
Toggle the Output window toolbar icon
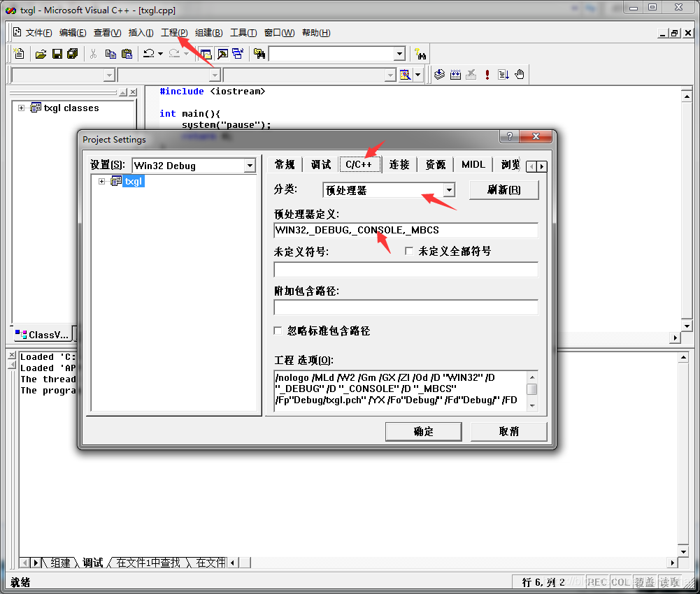coord(222,54)
